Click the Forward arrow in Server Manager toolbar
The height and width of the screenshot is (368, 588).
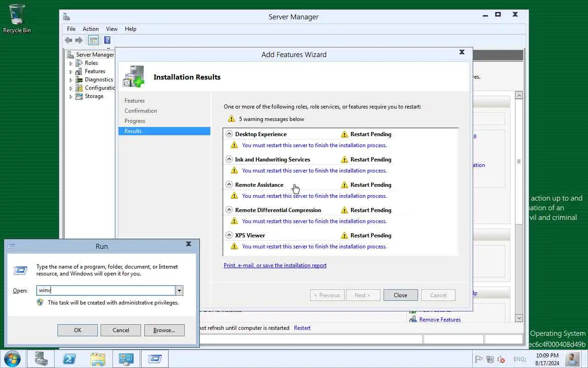click(x=79, y=40)
